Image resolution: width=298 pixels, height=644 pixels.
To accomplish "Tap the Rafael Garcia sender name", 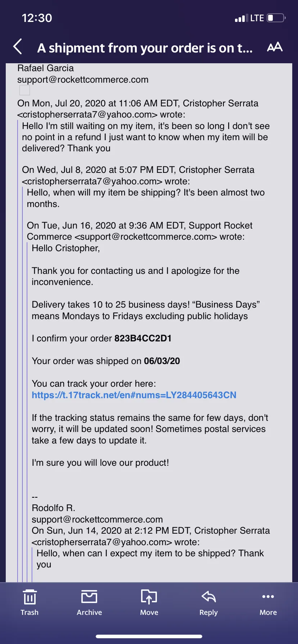I will 45,68.
